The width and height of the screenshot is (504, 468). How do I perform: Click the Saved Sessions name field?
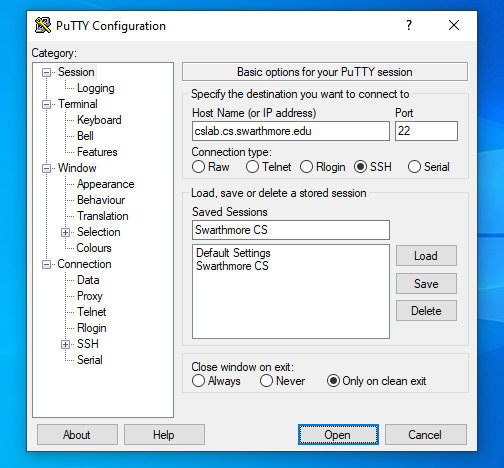pos(291,230)
